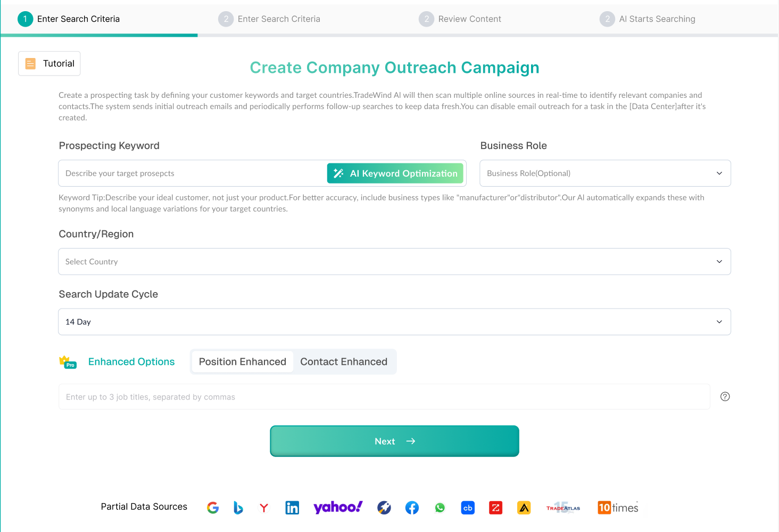This screenshot has width=779, height=532.
Task: Expand the Select Country dropdown
Action: click(x=394, y=262)
